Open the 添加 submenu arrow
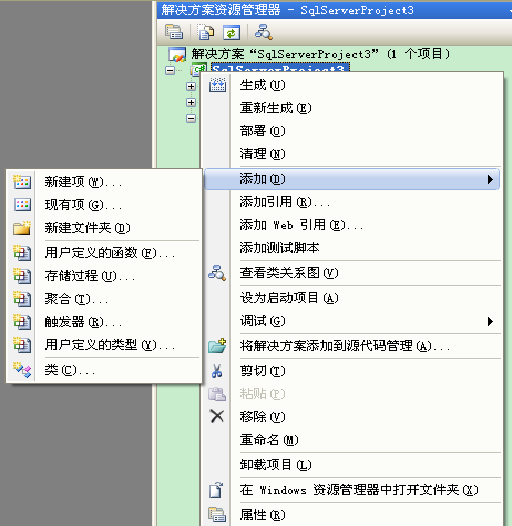Image resolution: width=512 pixels, height=526 pixels. tap(490, 179)
